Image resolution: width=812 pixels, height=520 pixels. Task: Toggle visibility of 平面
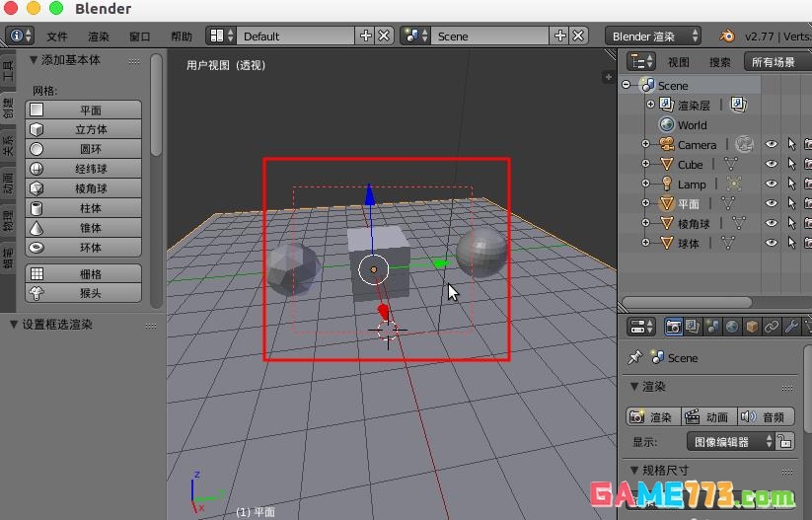click(x=772, y=203)
